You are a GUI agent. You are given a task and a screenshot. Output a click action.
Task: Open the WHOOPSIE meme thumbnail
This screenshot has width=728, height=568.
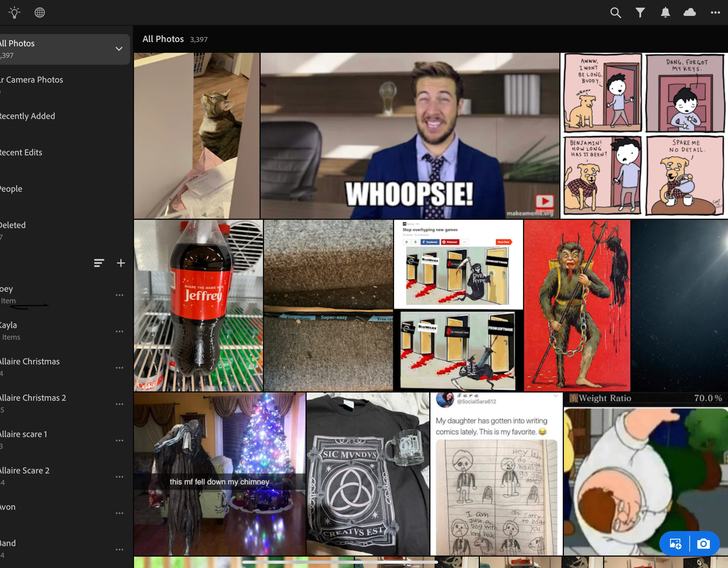coord(409,136)
